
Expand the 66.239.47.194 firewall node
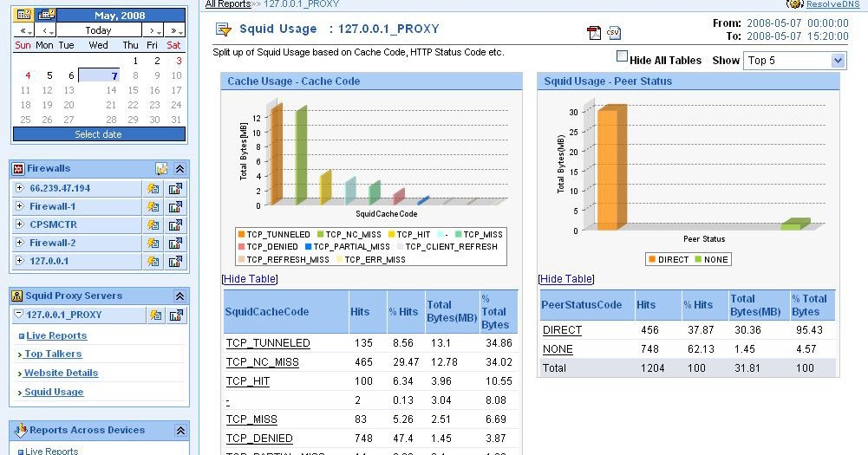(19, 188)
